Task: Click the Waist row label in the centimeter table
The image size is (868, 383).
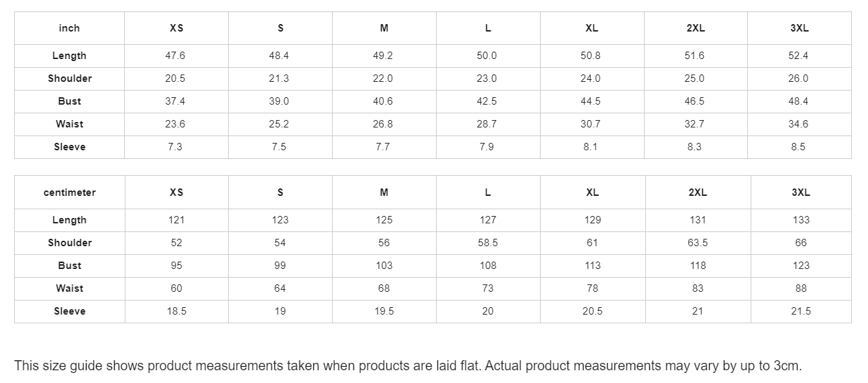Action: [x=70, y=288]
